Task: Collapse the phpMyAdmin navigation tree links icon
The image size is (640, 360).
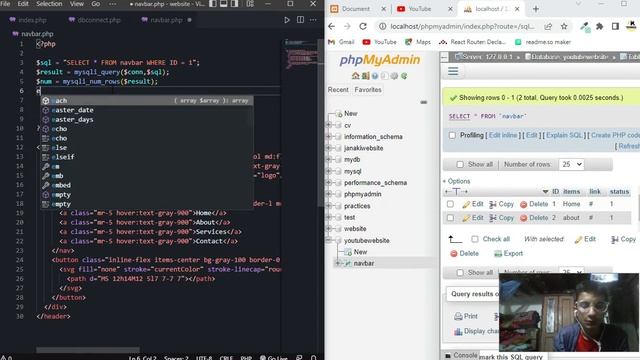Action: pyautogui.click(x=424, y=102)
